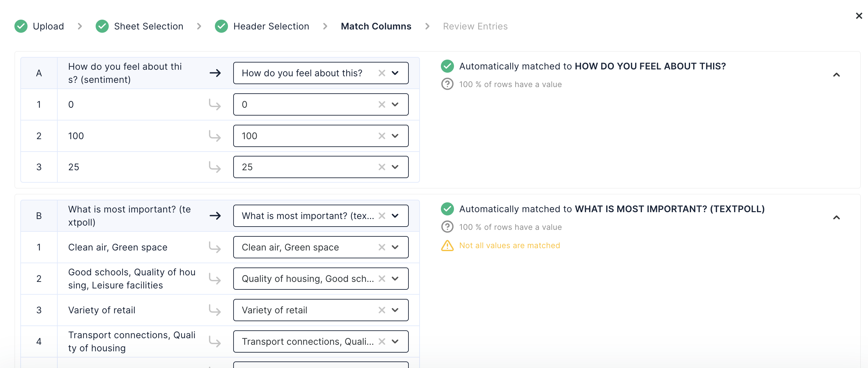
Task: Go to the Sheet Selection step
Action: pos(148,26)
